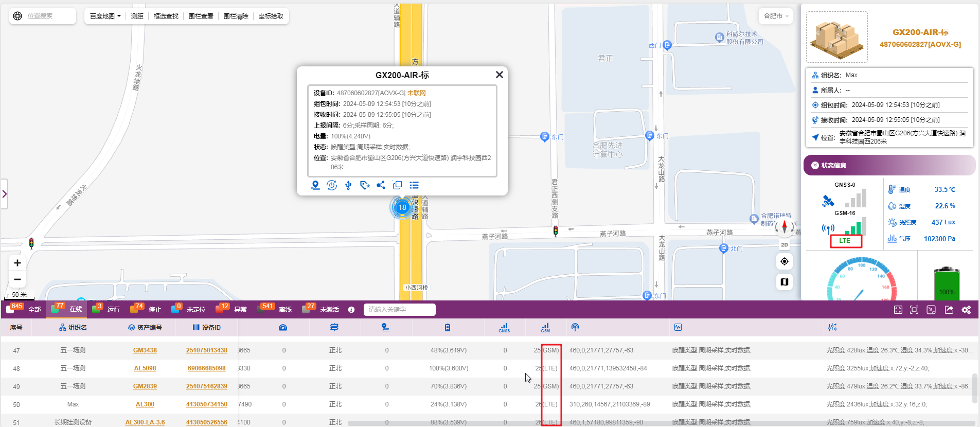980x427 pixels.
Task: Click the location pin icon in popup
Action: (315, 185)
